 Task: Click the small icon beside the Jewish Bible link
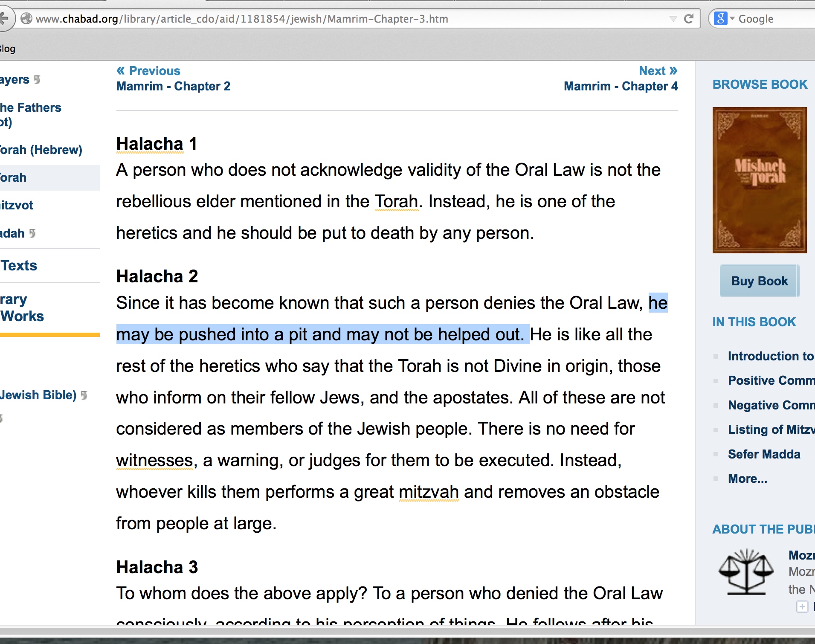pyautogui.click(x=84, y=395)
